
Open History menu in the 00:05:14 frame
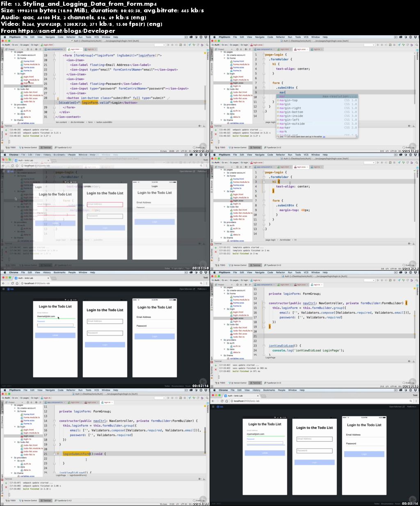coord(256,390)
